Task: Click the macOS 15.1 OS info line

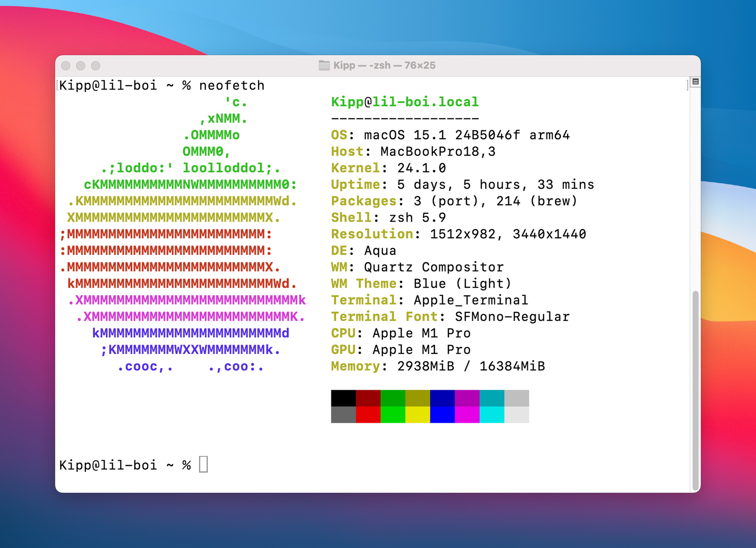Action: pos(450,135)
